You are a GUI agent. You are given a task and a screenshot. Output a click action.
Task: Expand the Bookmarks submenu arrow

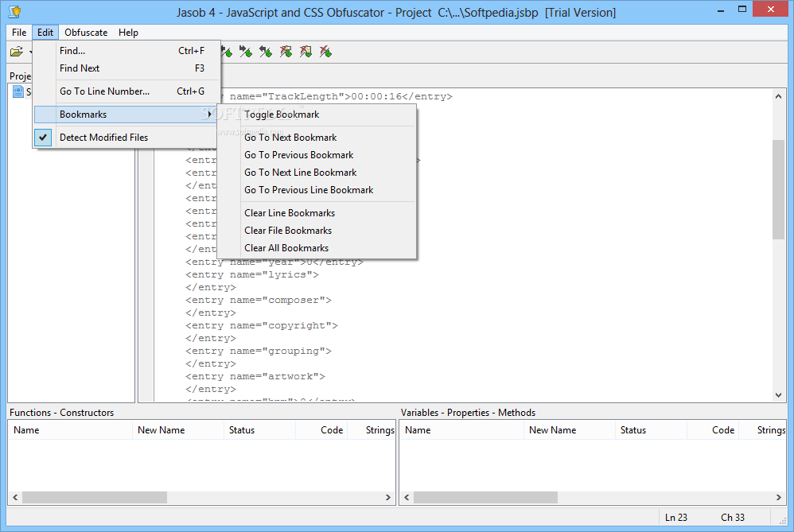209,115
